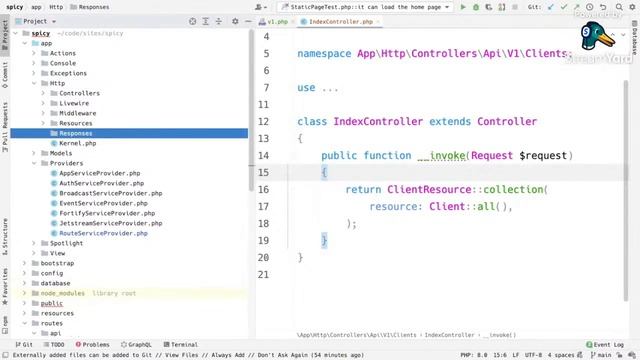
Task: Expand the Models folder
Action: click(x=34, y=153)
